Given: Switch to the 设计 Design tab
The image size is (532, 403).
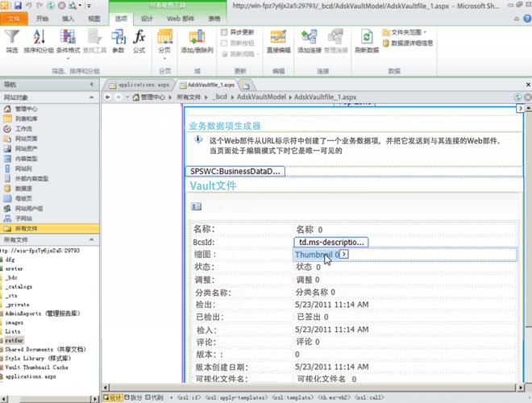Looking at the screenshot, I should (147, 19).
